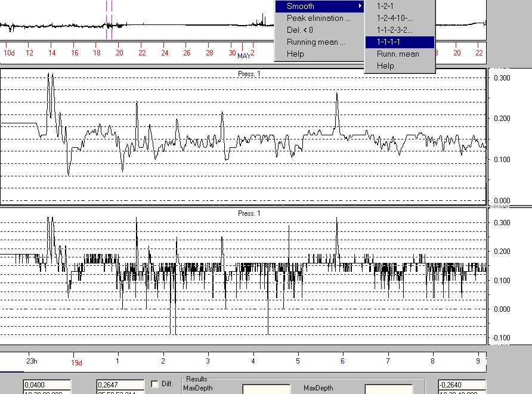532x394 pixels.
Task: Click the 0,2647 value field
Action: pos(120,385)
